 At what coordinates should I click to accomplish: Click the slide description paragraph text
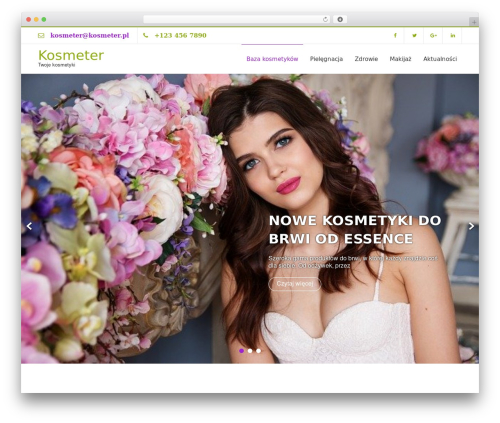(x=353, y=262)
